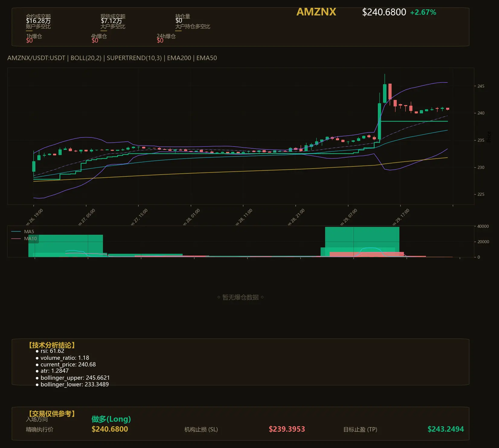Click the 大户持仓多空比 label

click(193, 26)
